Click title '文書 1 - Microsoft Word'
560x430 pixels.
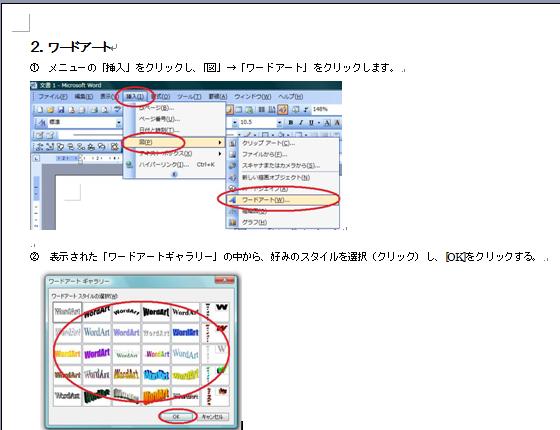[x=71, y=85]
